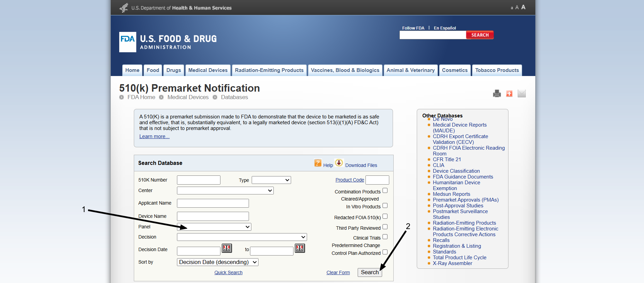The image size is (644, 283).
Task: Open Total Product Life Cycle link
Action: click(x=460, y=258)
